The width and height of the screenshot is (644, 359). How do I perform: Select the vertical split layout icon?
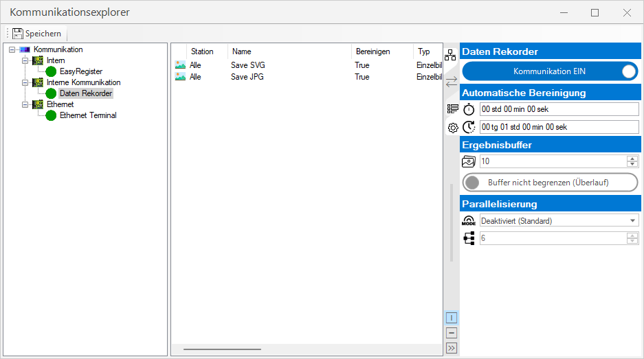[x=452, y=318]
